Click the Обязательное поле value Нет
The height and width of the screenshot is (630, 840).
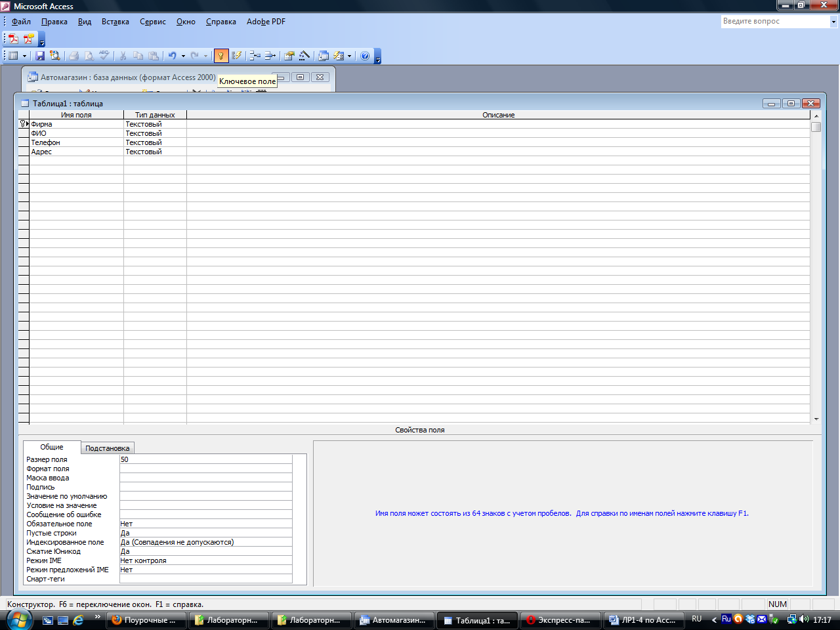pyautogui.click(x=205, y=524)
